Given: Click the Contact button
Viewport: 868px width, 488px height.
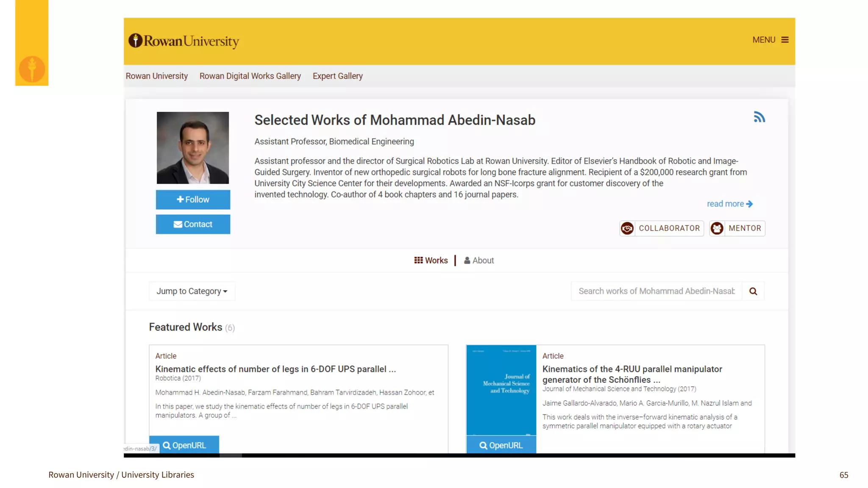Looking at the screenshot, I should pyautogui.click(x=193, y=224).
